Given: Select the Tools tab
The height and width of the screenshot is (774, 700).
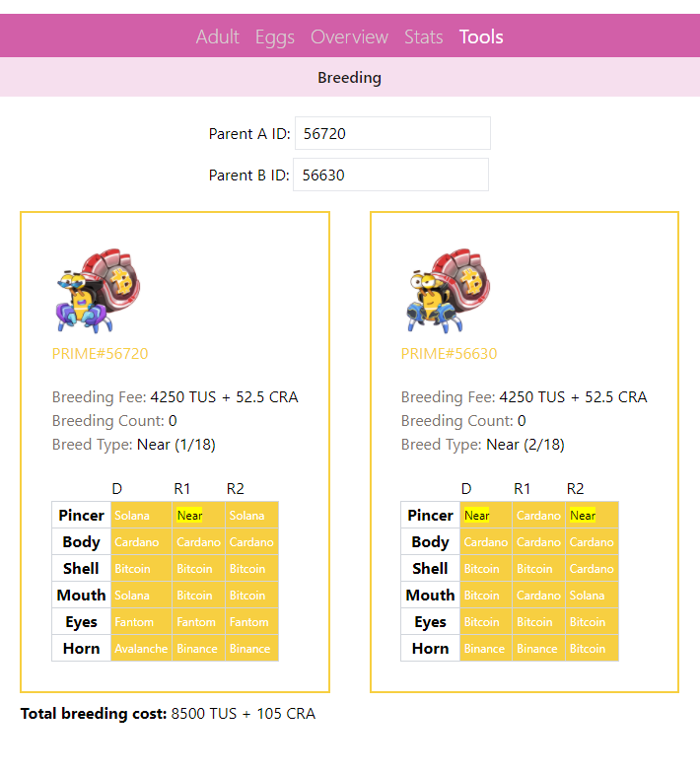Looking at the screenshot, I should point(481,37).
